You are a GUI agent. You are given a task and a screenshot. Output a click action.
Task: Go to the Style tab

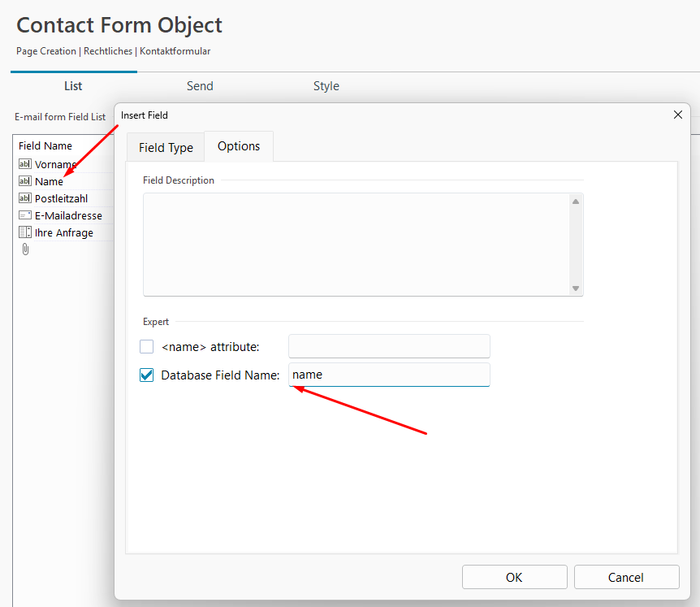pos(326,86)
